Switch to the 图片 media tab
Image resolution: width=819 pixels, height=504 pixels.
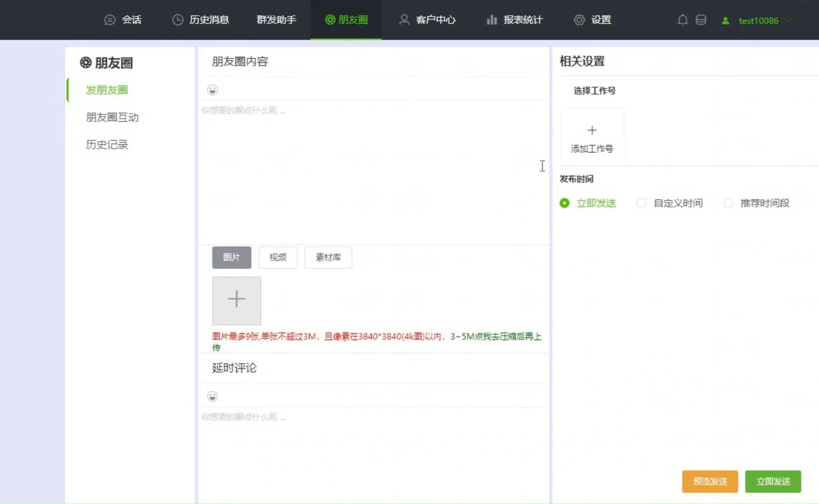tap(232, 257)
